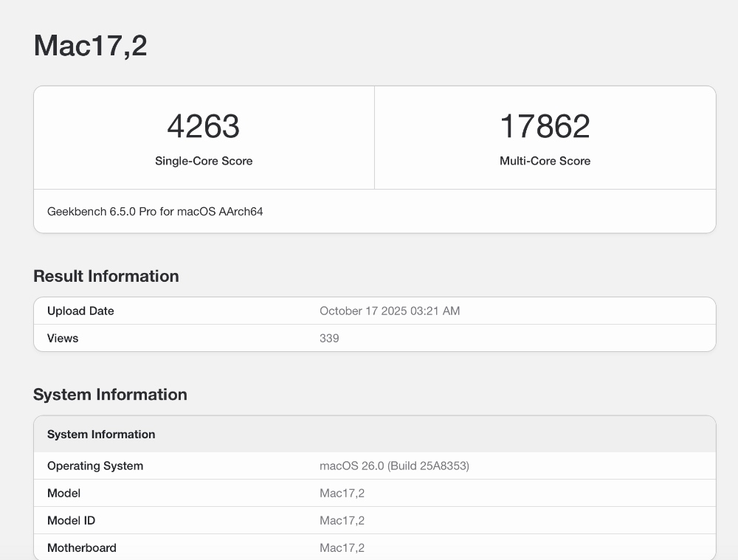
Task: Select the Model ID row label
Action: point(71,521)
